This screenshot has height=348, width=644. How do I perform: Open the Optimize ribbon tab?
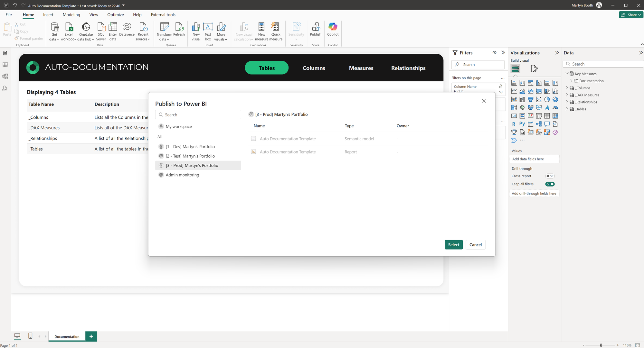pos(116,15)
